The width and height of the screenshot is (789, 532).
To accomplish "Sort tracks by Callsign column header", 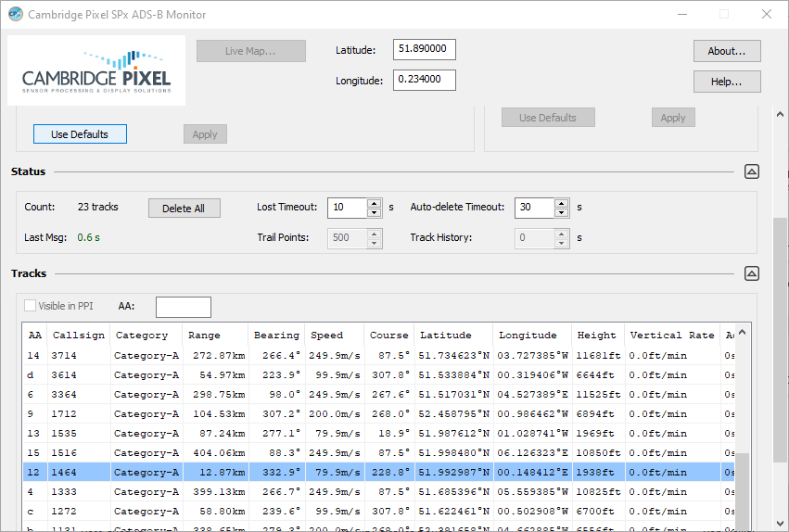I will click(79, 336).
